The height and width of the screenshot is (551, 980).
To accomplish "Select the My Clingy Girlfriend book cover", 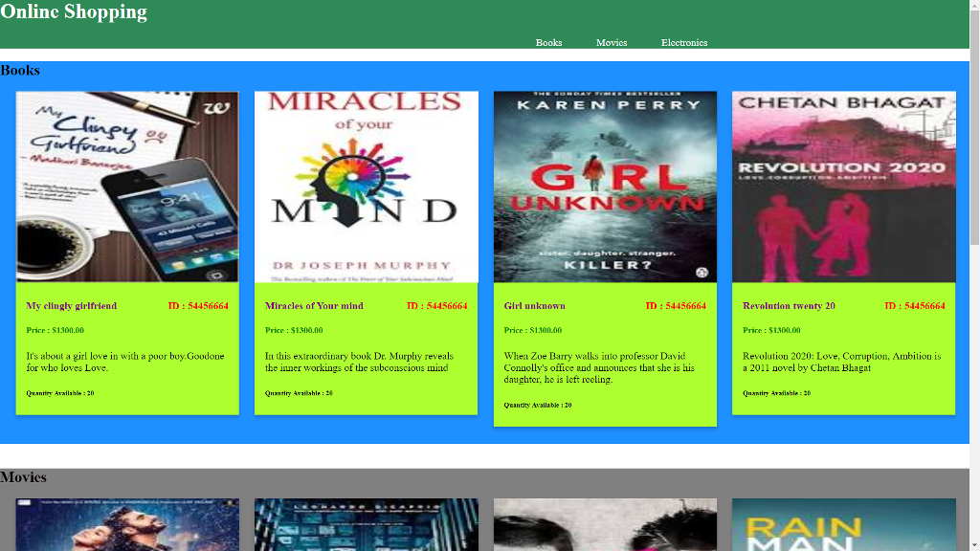I will [x=127, y=187].
